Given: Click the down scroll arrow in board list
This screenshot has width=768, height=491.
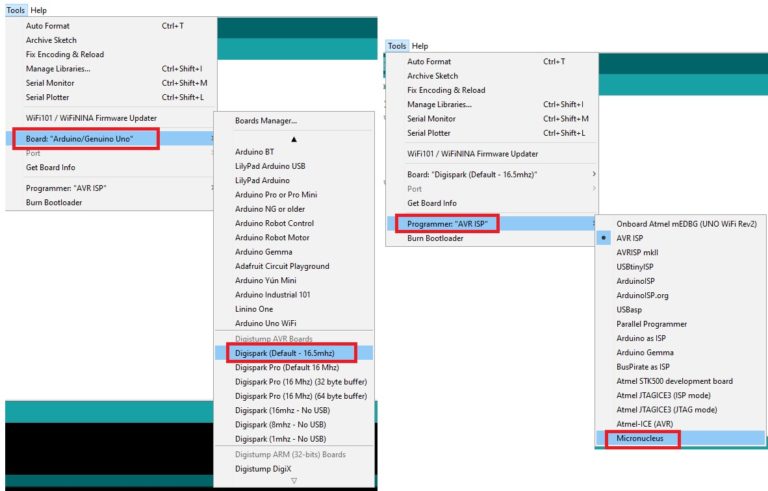Looking at the screenshot, I should [x=294, y=481].
